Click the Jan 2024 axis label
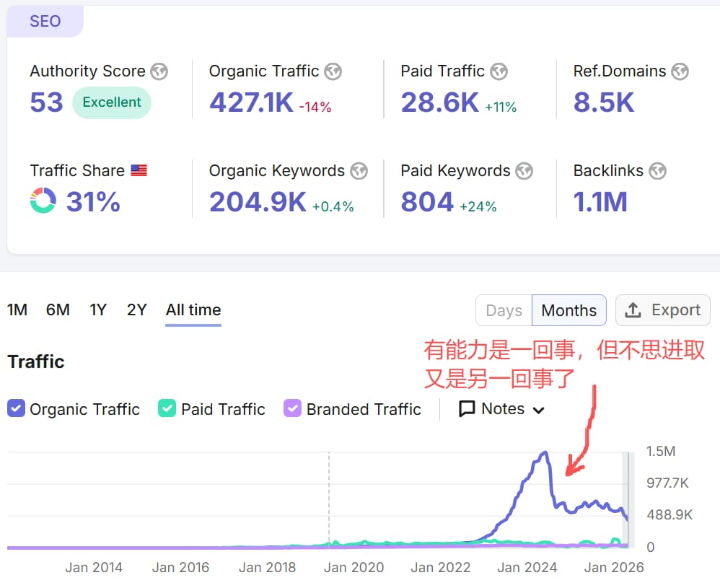This screenshot has width=720, height=588. coord(527,568)
